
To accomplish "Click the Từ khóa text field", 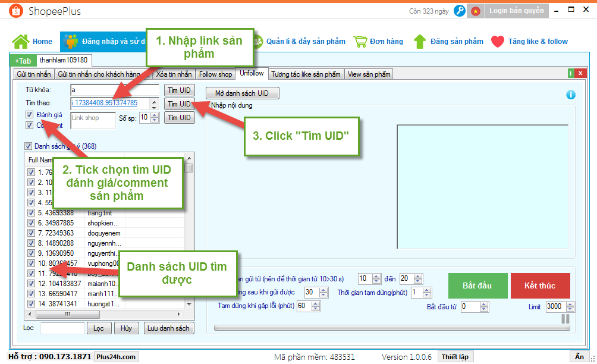I will pyautogui.click(x=114, y=90).
